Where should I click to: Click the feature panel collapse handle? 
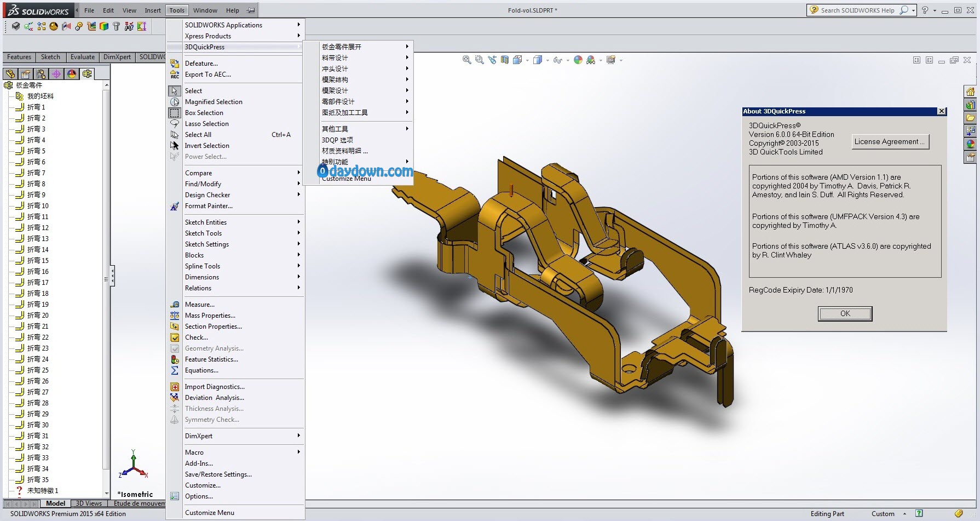tap(113, 276)
